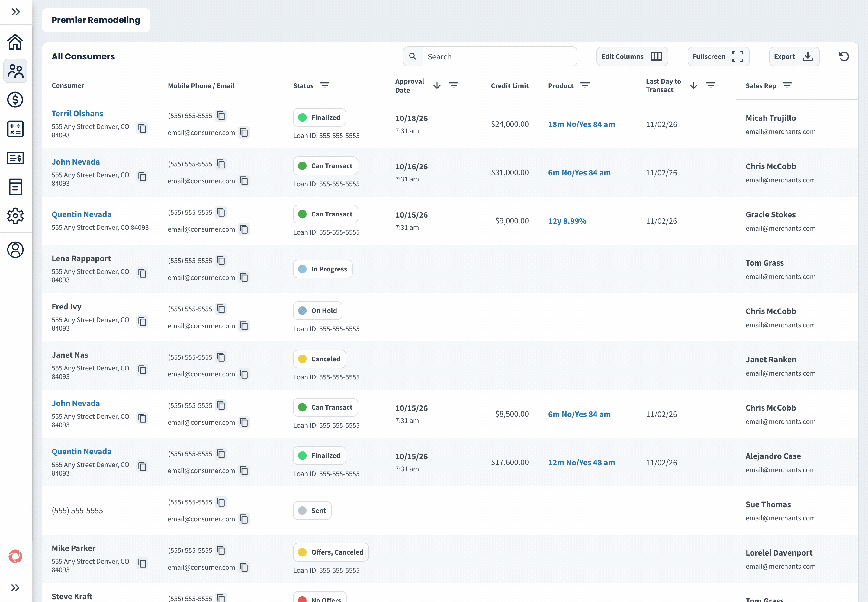Open the Payments dollar icon in sidebar
The width and height of the screenshot is (868, 602).
point(15,100)
